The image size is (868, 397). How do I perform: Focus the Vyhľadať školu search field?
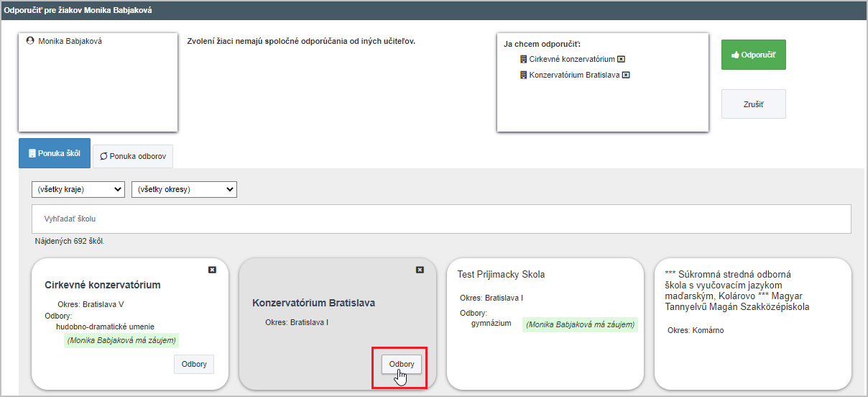(x=441, y=219)
